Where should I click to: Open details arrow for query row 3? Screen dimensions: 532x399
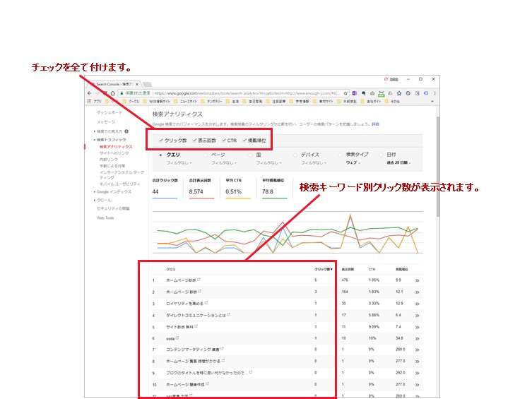click(417, 304)
